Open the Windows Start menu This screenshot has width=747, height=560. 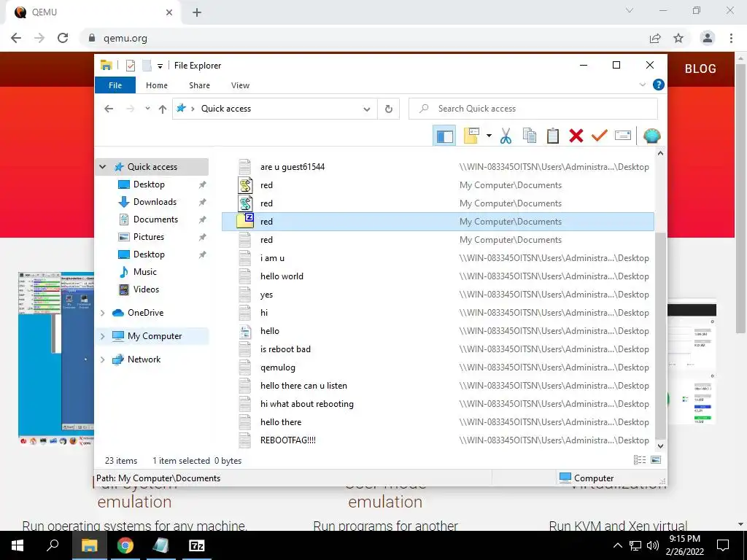click(18, 545)
